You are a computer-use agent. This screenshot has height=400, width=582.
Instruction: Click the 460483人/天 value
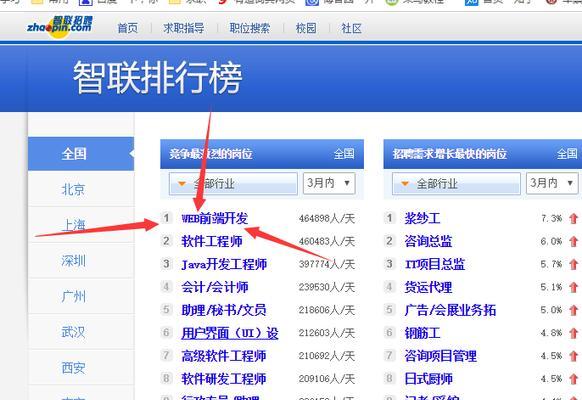pos(327,242)
